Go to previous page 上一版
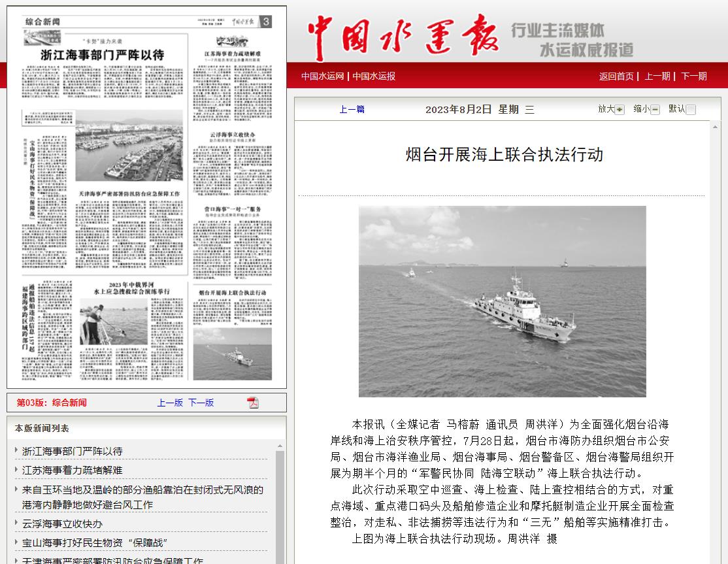 [170, 403]
